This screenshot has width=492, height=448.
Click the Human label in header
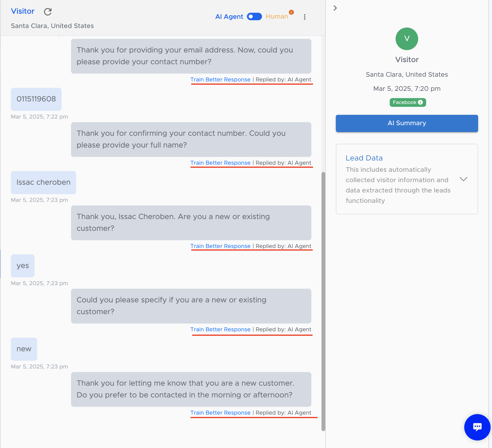pos(277,16)
